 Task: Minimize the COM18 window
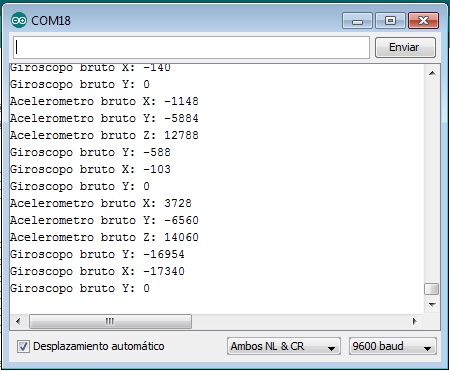tap(357, 21)
